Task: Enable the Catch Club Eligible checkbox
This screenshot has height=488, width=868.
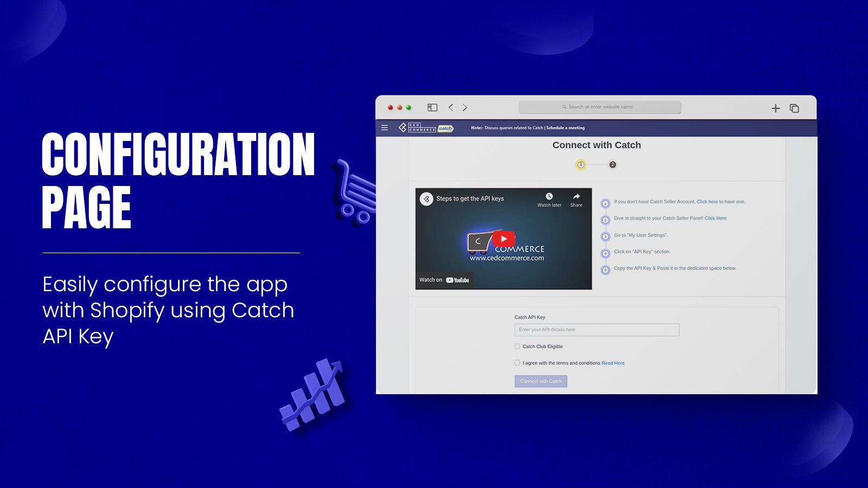Action: (x=518, y=346)
